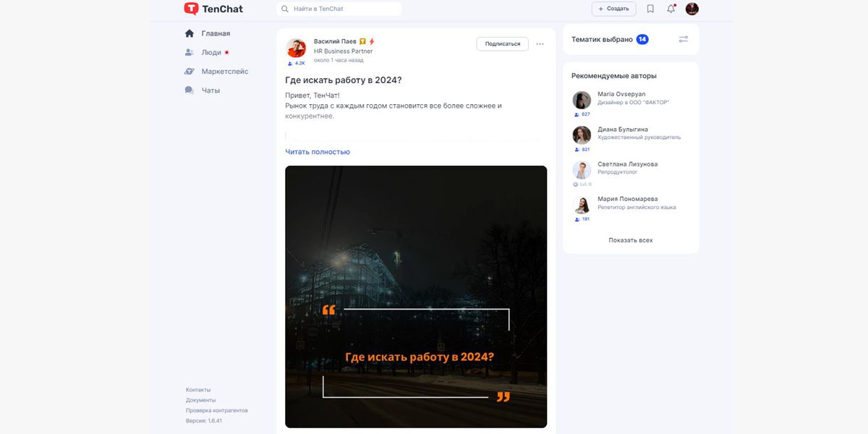Click Тематик выбрано label

(x=602, y=39)
